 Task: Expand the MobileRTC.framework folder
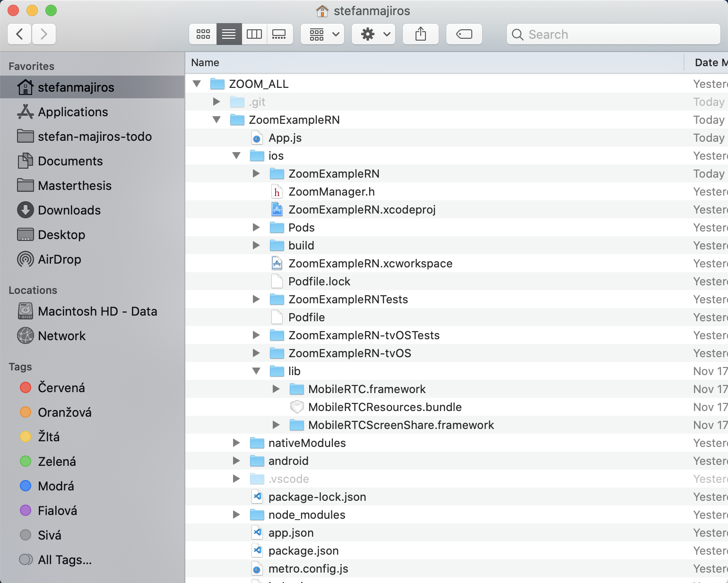pos(276,389)
